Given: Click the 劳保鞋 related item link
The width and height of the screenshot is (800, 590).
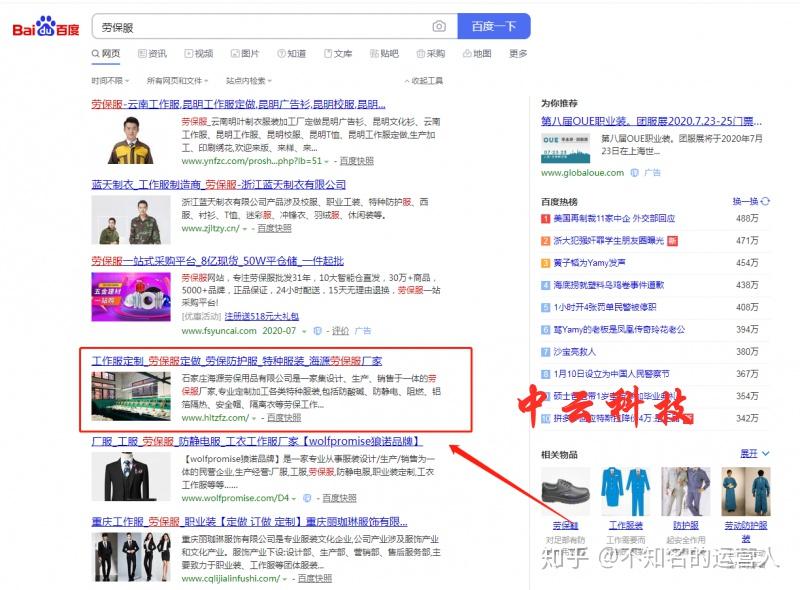Looking at the screenshot, I should pyautogui.click(x=565, y=526).
